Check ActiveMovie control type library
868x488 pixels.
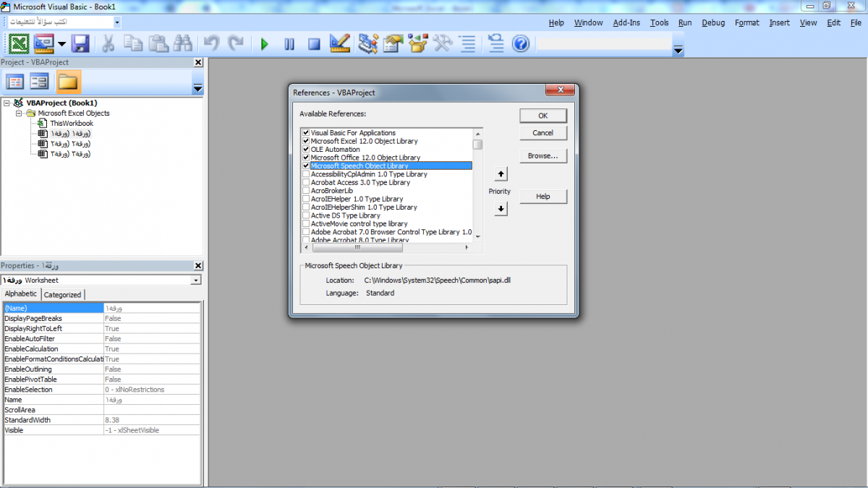click(x=306, y=223)
